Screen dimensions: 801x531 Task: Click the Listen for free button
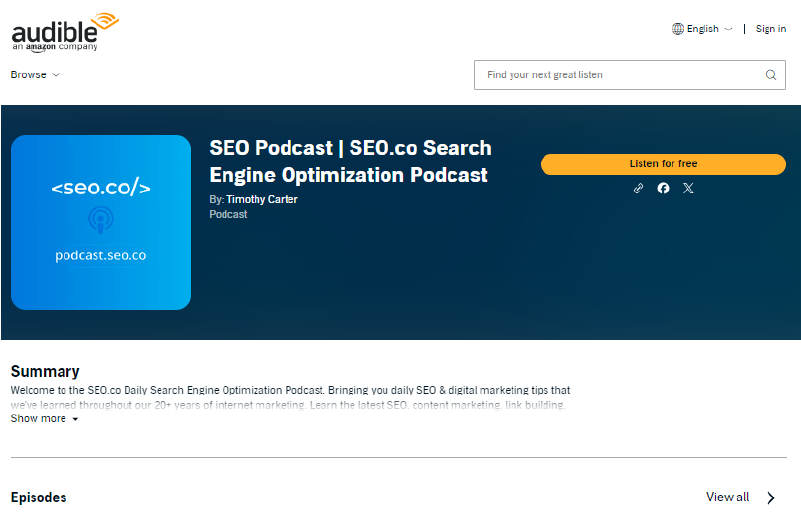click(x=663, y=164)
